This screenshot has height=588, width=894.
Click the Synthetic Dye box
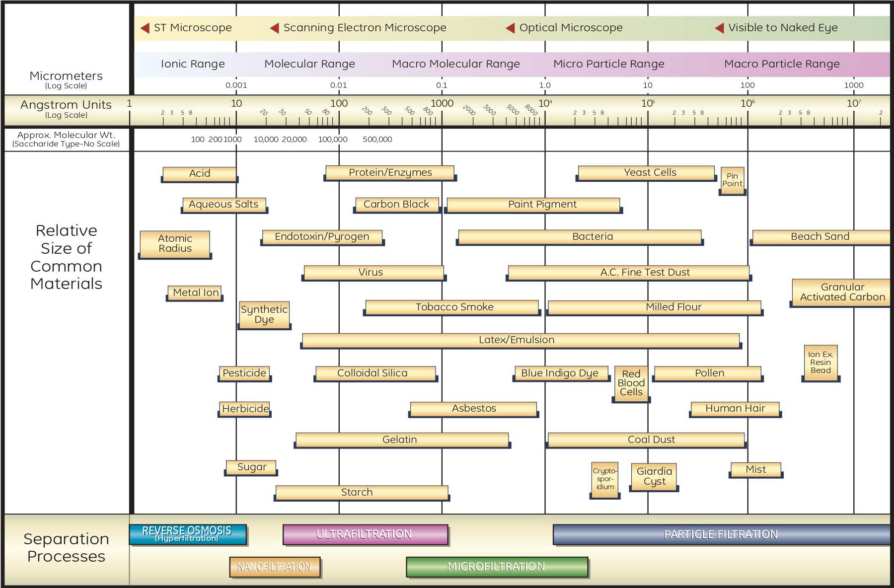pyautogui.click(x=264, y=314)
